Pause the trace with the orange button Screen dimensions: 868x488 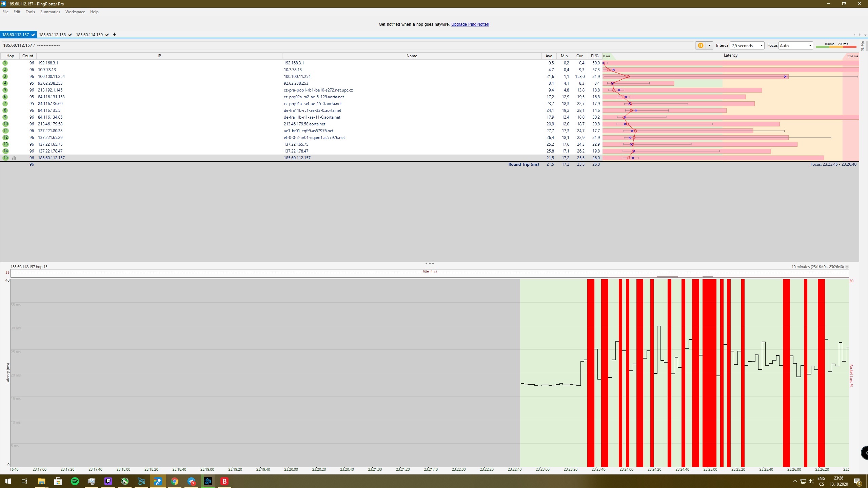[x=700, y=45]
